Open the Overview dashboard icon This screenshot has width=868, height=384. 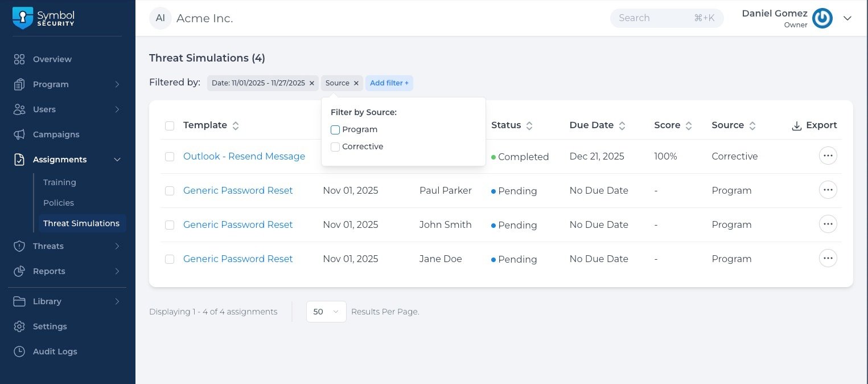pos(19,59)
